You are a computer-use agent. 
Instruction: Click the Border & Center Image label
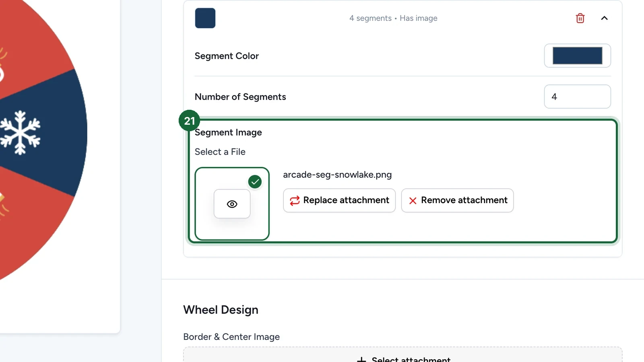click(x=231, y=337)
